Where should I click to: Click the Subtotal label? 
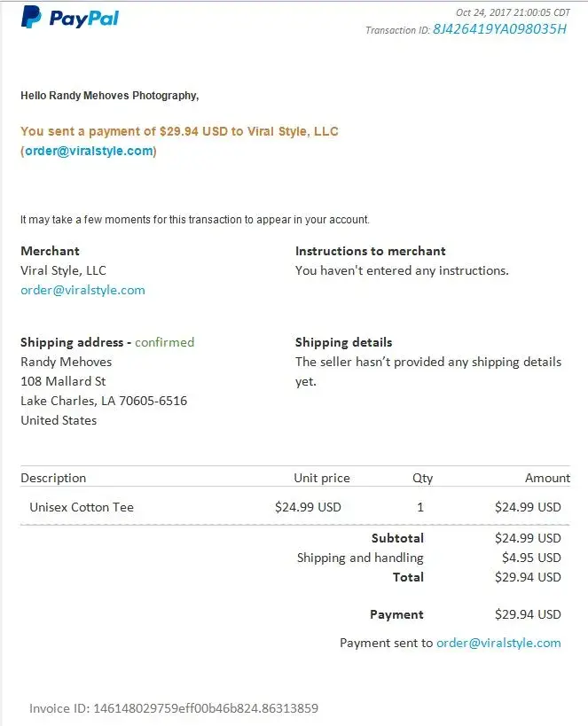click(x=397, y=538)
